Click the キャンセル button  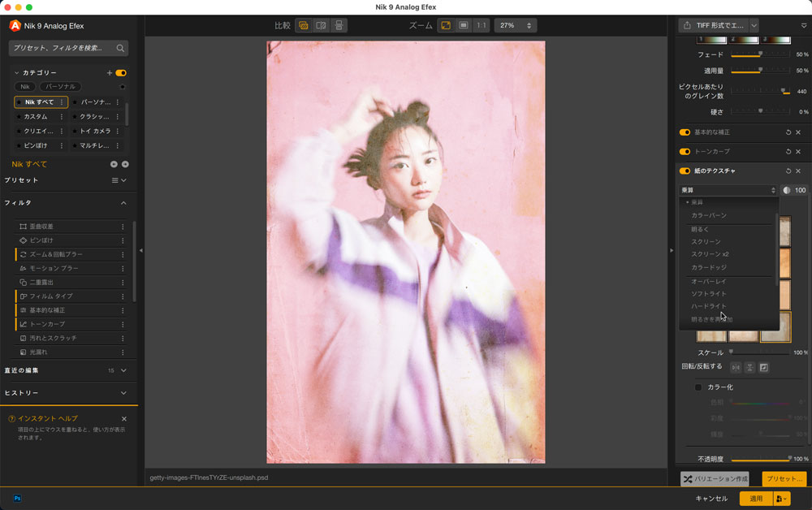(x=711, y=498)
